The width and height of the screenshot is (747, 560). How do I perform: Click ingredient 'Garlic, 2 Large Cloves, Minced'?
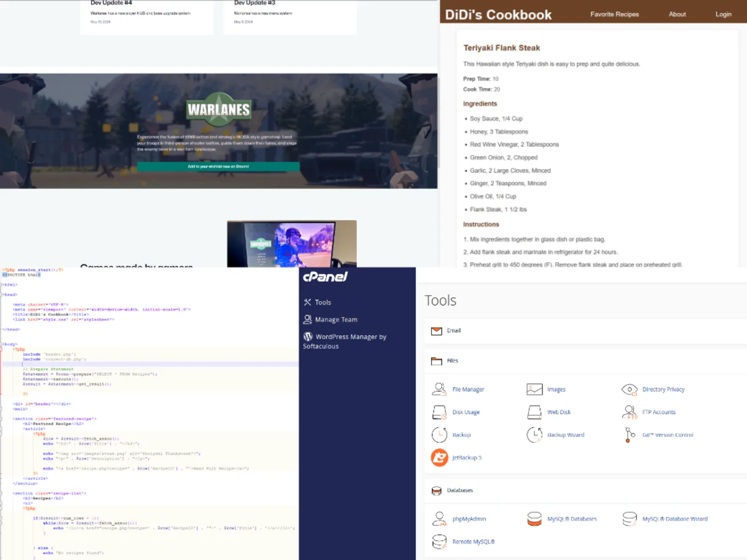coord(510,171)
